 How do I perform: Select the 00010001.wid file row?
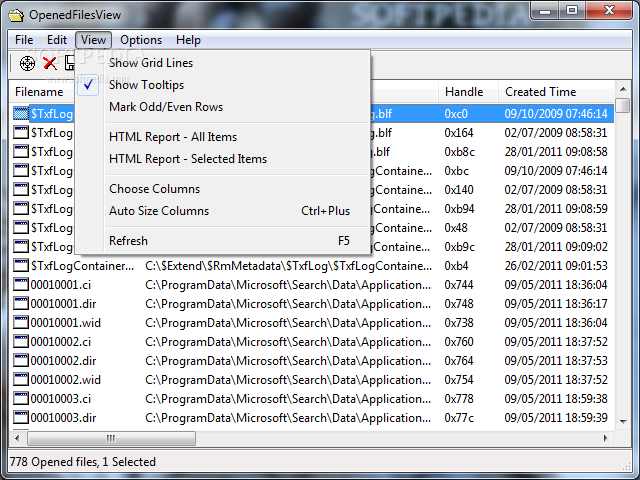[312, 322]
